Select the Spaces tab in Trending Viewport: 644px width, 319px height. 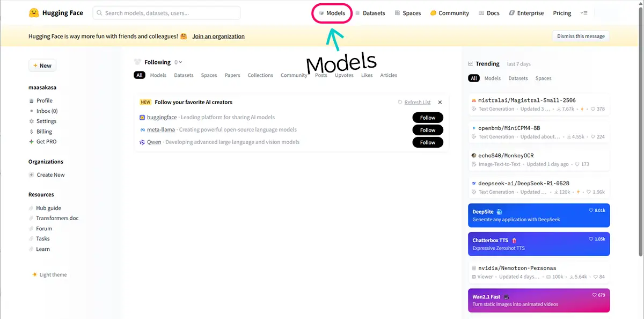pyautogui.click(x=543, y=78)
